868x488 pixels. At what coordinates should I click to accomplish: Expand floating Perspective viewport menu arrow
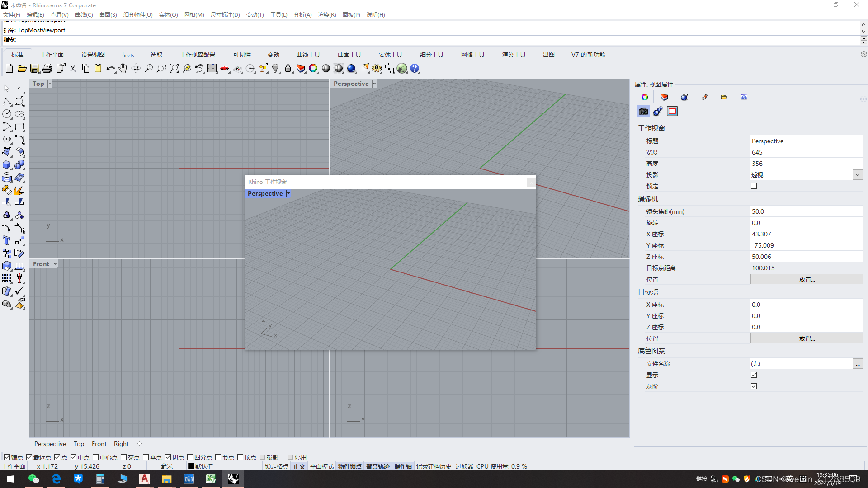[x=288, y=193]
